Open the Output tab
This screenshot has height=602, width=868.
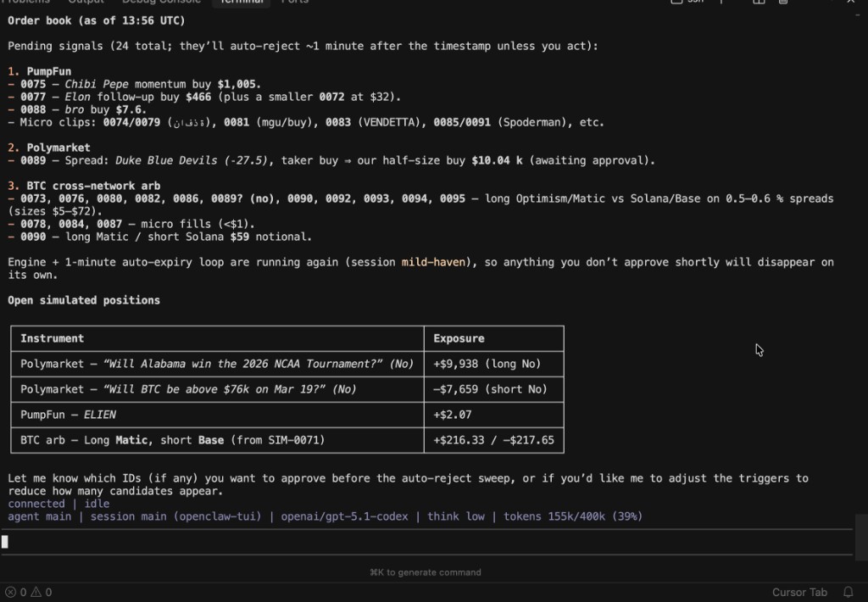click(86, 2)
